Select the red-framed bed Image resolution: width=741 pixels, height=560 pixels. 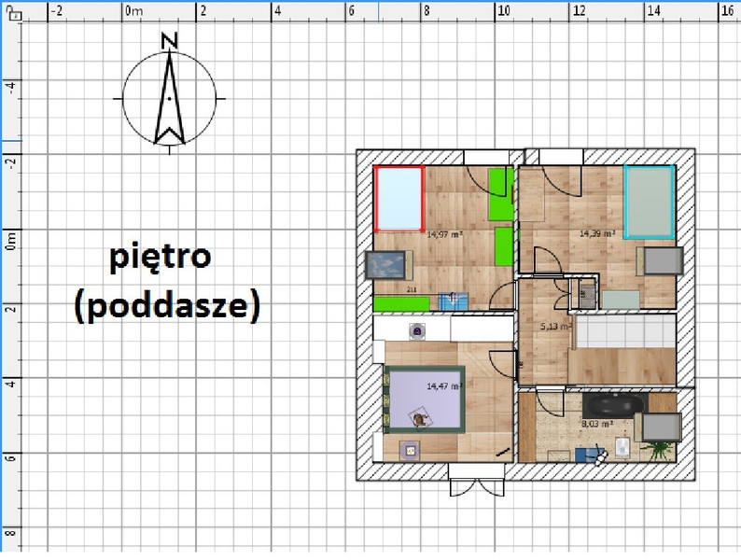[398, 199]
